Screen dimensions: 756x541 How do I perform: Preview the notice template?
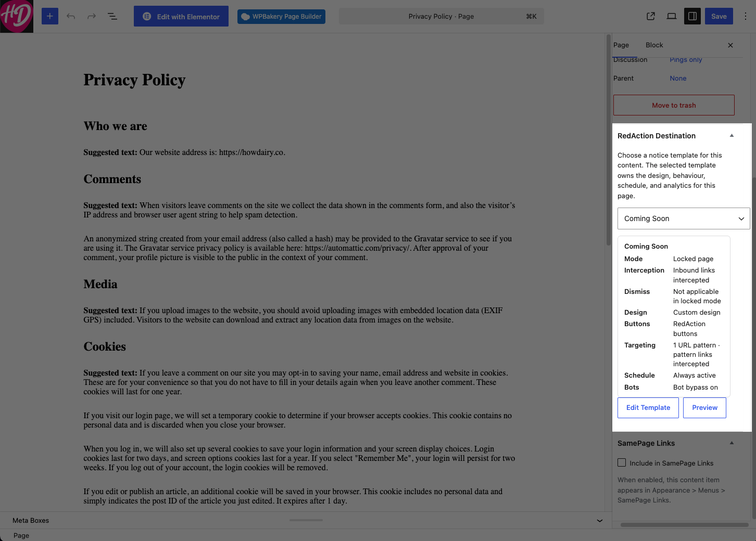(x=704, y=408)
